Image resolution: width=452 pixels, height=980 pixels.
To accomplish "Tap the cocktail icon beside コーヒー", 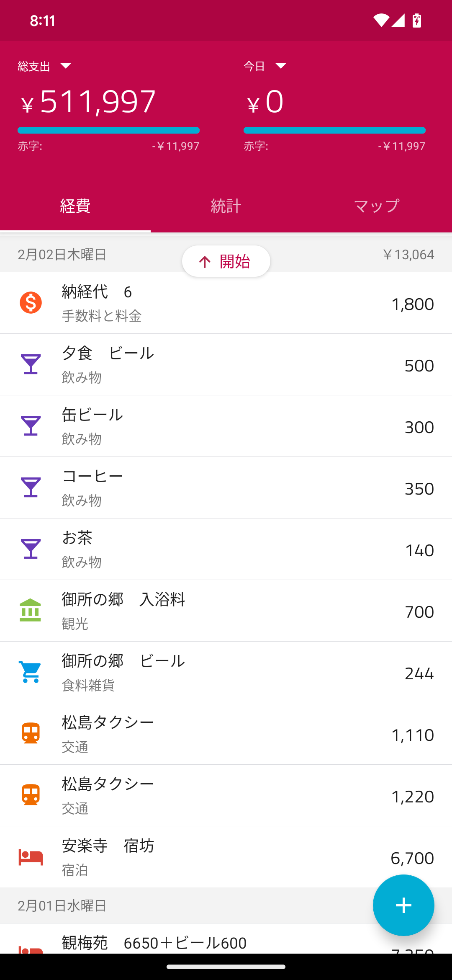I will (x=31, y=487).
